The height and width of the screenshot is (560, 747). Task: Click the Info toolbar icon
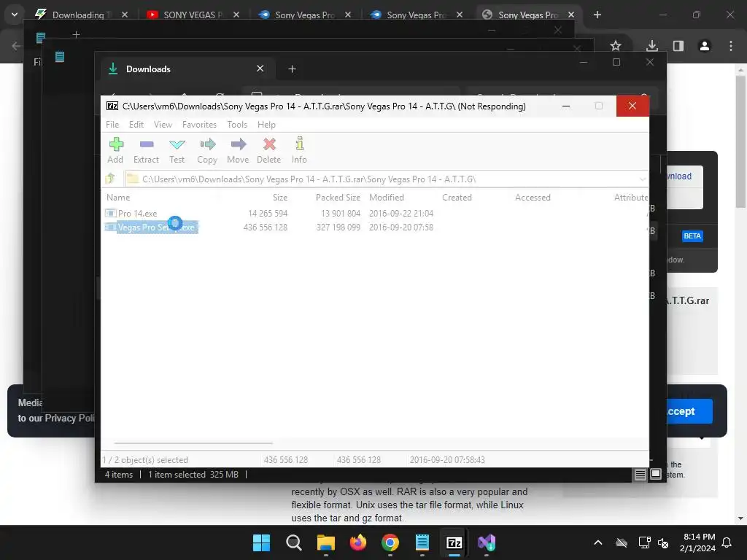pyautogui.click(x=299, y=150)
